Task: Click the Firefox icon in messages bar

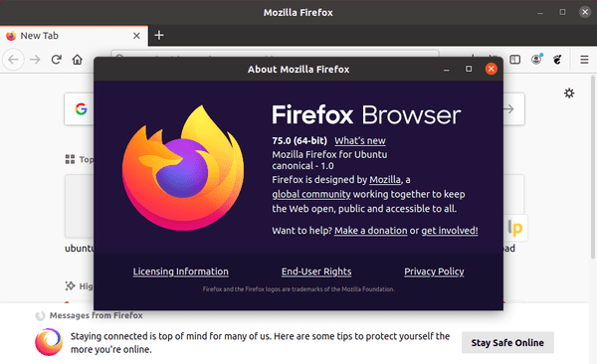Action: tap(49, 342)
